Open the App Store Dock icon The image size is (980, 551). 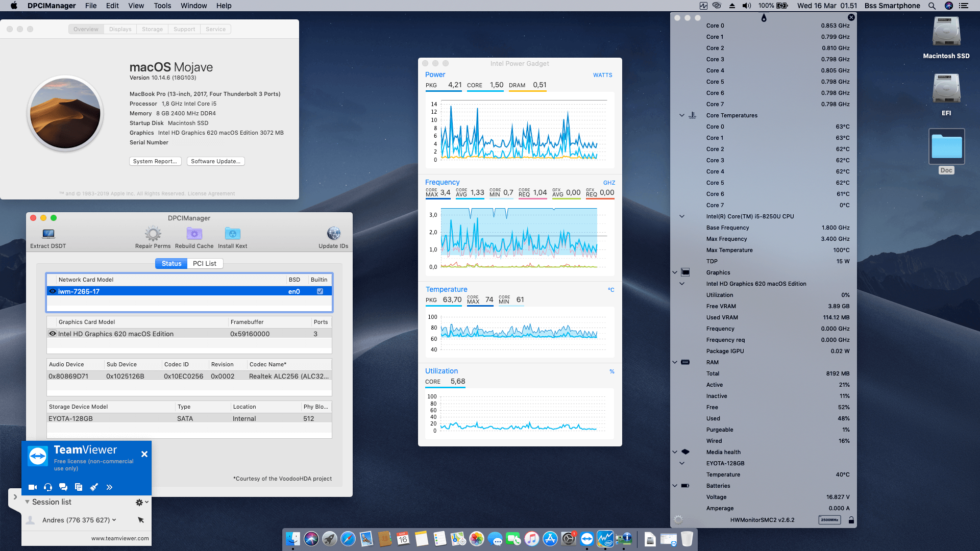click(550, 539)
